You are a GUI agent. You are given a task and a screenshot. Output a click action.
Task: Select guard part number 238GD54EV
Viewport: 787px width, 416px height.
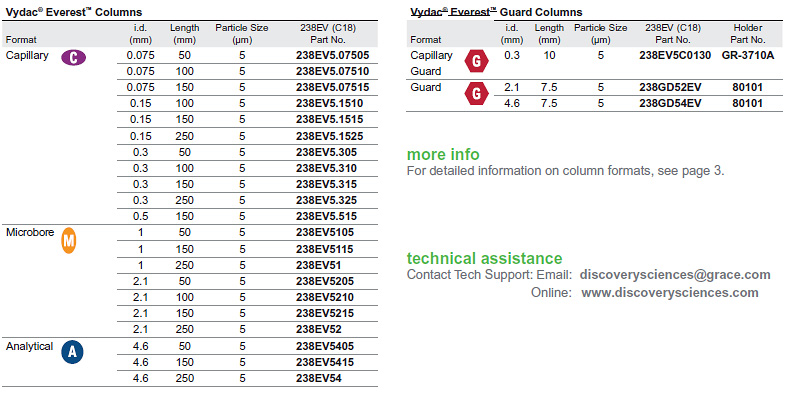click(670, 103)
